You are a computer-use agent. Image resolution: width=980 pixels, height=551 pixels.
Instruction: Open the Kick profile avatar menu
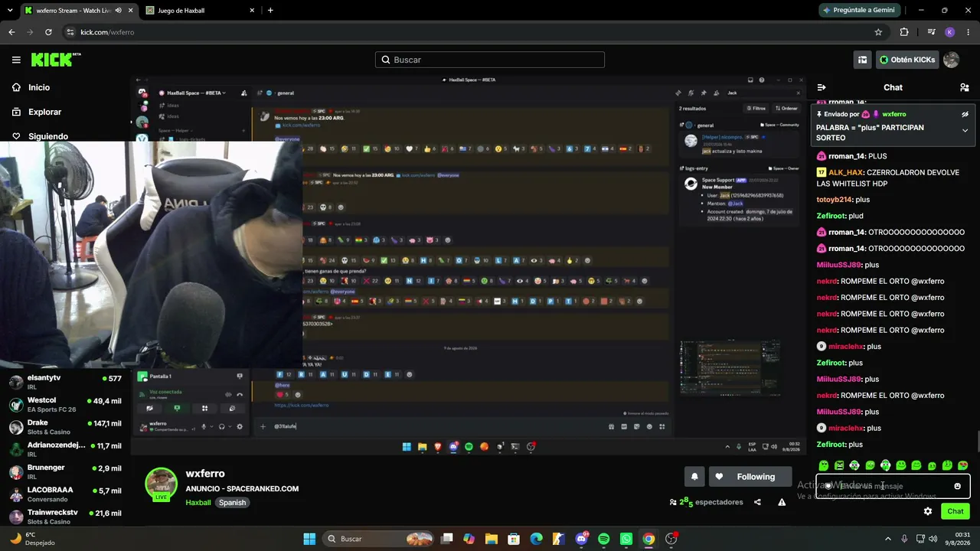pos(951,60)
